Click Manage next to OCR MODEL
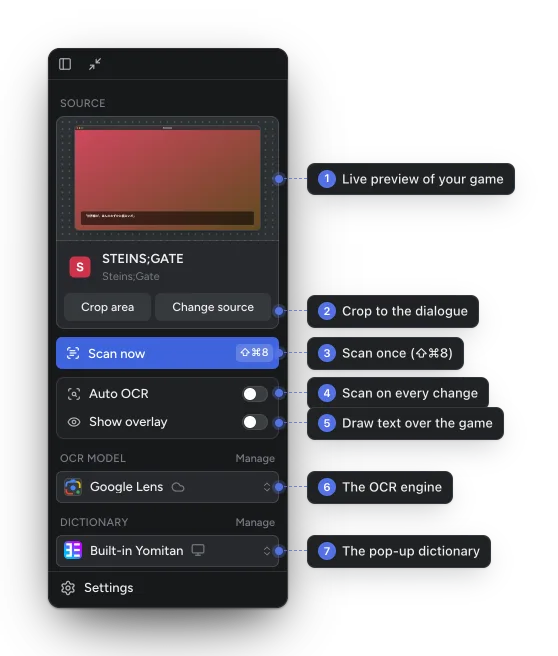This screenshot has height=656, width=558. pyautogui.click(x=255, y=458)
